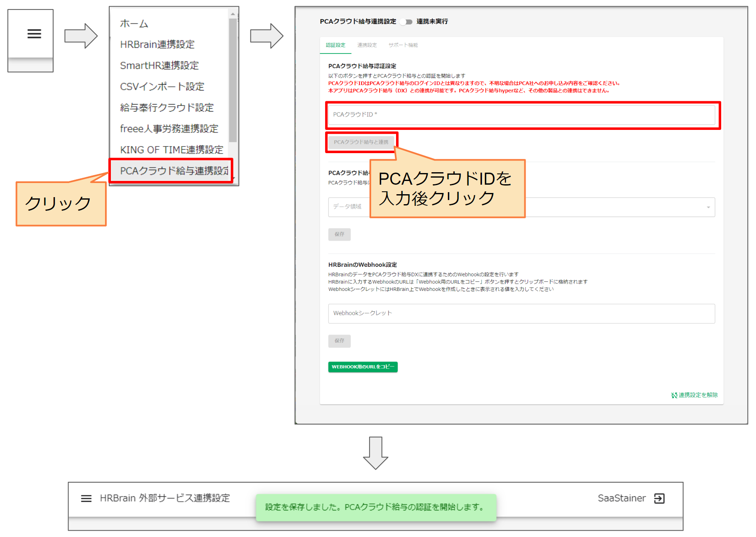Open the データ領域 dropdown arrow
Screen dimensions: 756x537
[x=708, y=207]
